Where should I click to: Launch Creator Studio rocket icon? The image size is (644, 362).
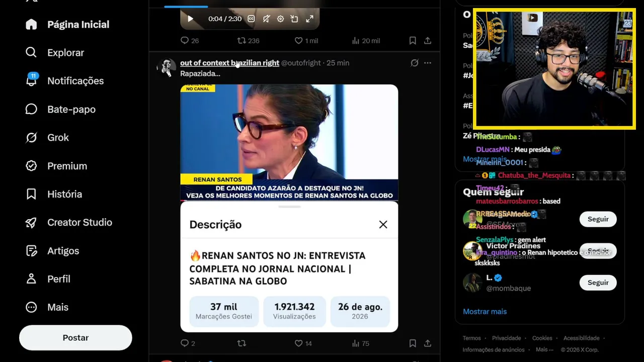coord(31,222)
